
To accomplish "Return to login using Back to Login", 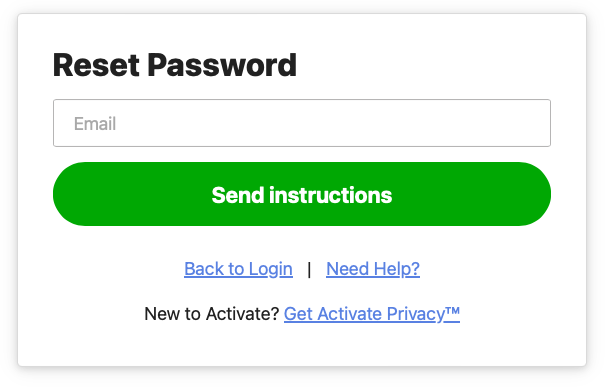I will (x=238, y=269).
